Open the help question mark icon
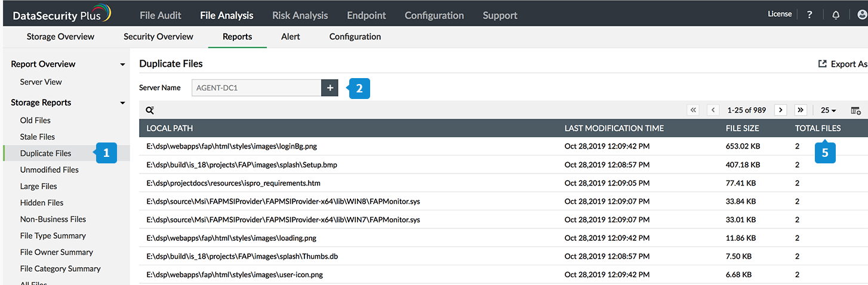 (809, 15)
